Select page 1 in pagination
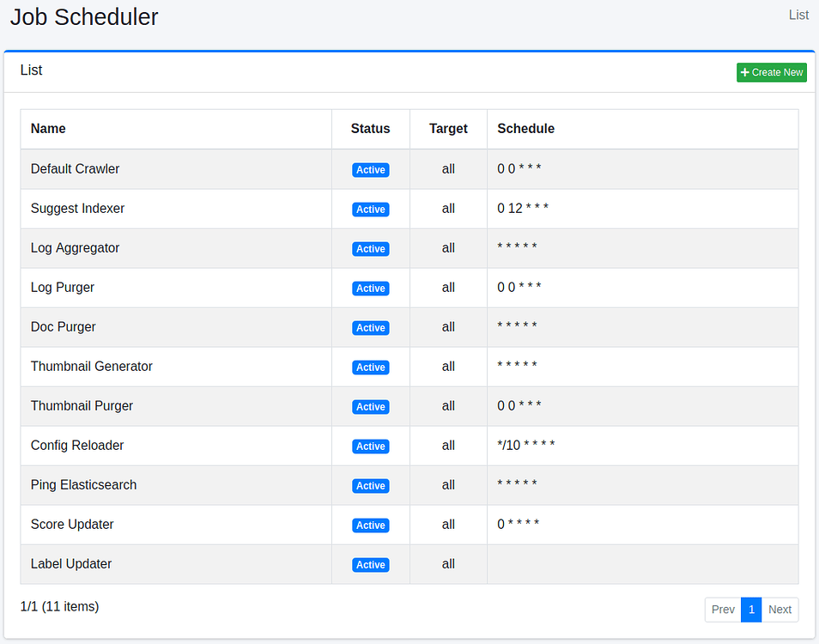 point(751,610)
